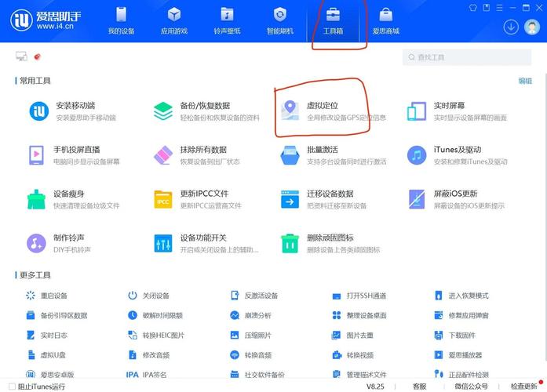Screen dimensions: 547x392
Task: Open 实时日志 tool
Action: (x=46, y=336)
